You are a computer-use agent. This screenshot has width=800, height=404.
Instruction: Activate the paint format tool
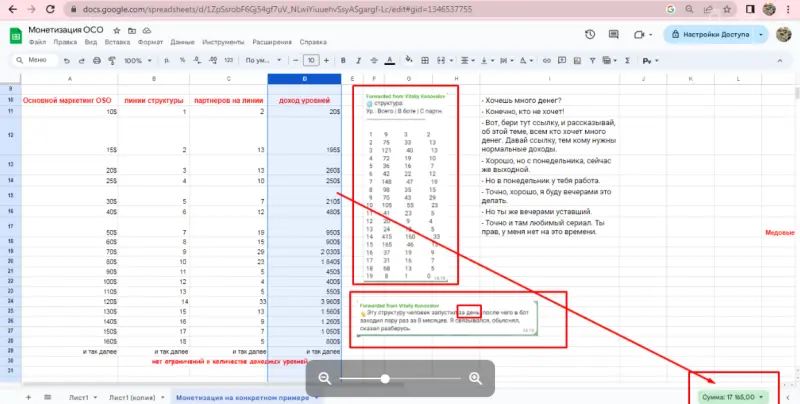[112, 61]
